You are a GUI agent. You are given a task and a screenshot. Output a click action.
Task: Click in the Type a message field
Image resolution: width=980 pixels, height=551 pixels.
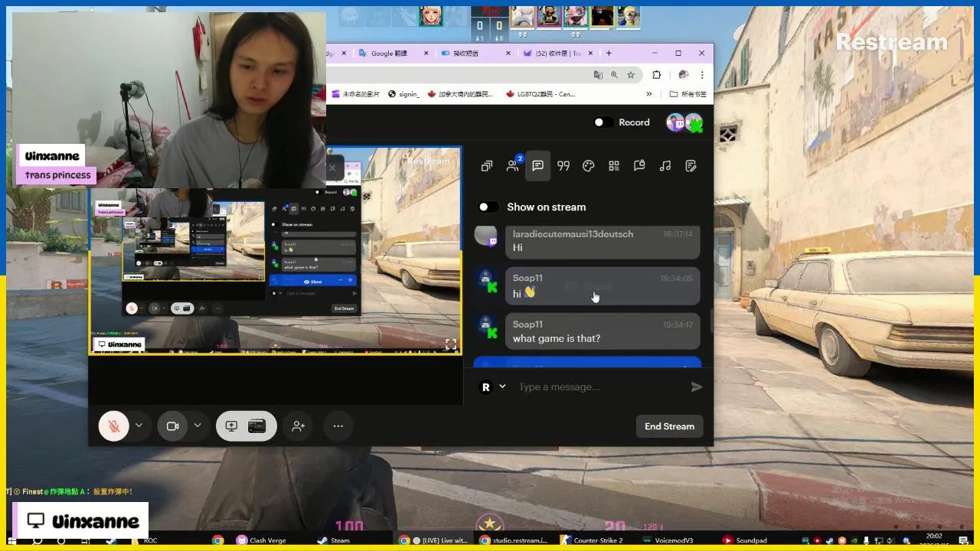(597, 387)
